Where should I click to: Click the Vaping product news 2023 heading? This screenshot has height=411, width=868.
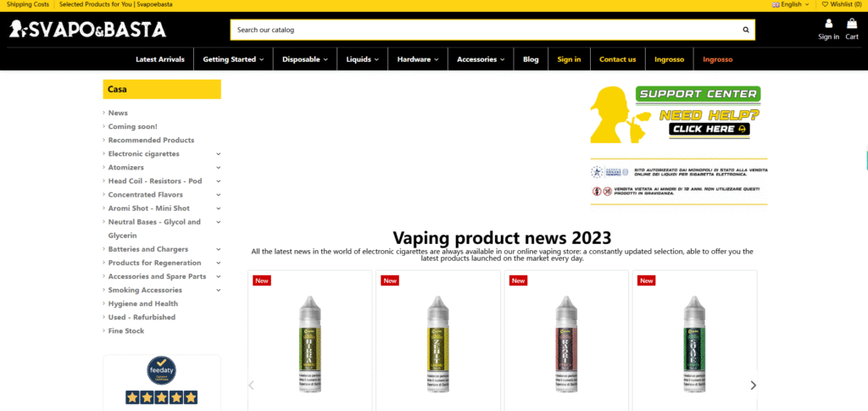[x=502, y=238]
